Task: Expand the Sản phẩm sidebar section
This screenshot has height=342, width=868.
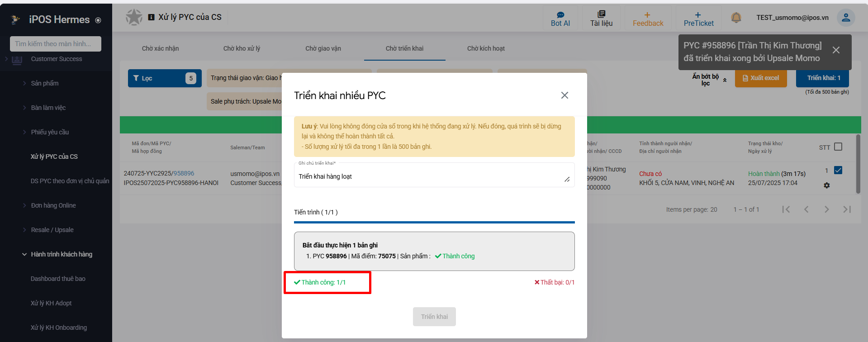Action: point(45,83)
